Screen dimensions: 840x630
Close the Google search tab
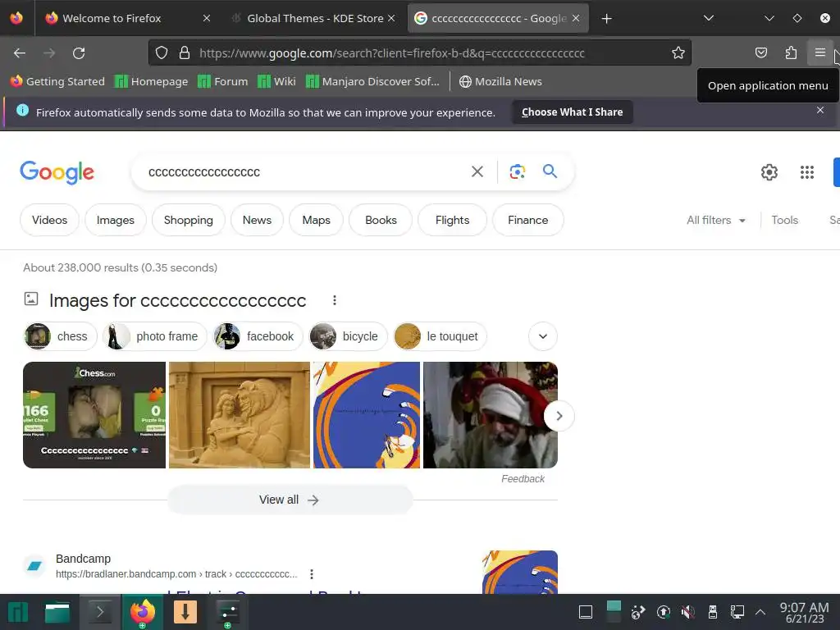tap(575, 18)
